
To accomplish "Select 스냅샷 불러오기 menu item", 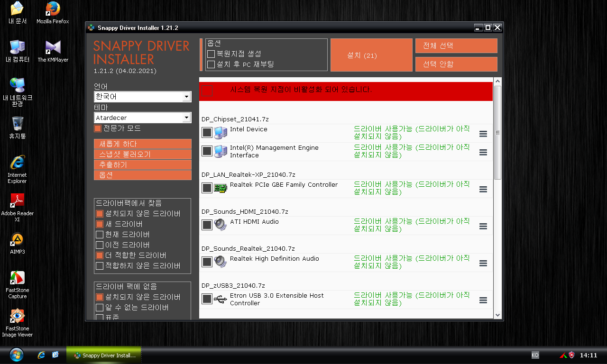I will point(143,155).
